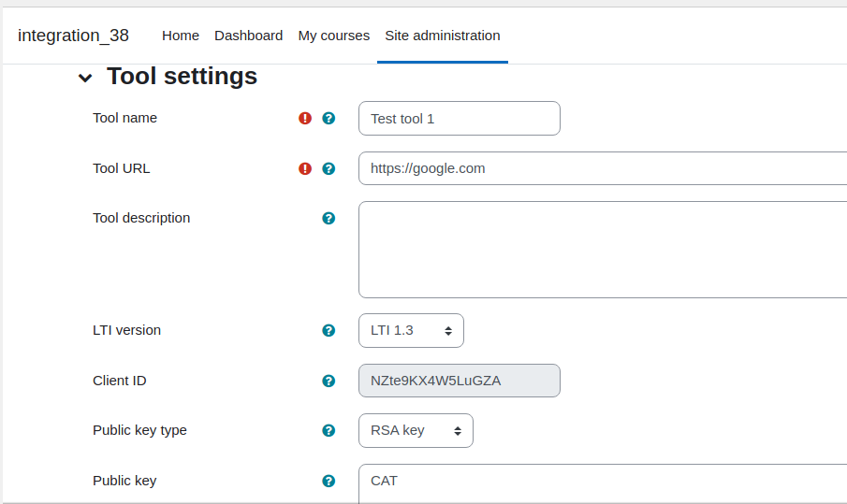
Task: Focus the Tool name input field
Action: pos(460,118)
